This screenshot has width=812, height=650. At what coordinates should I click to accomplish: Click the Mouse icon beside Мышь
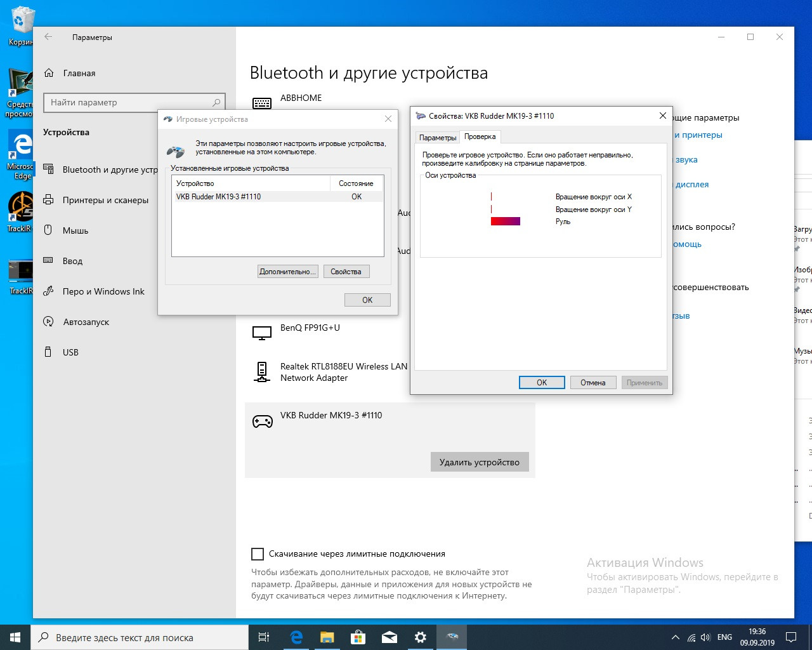point(48,230)
